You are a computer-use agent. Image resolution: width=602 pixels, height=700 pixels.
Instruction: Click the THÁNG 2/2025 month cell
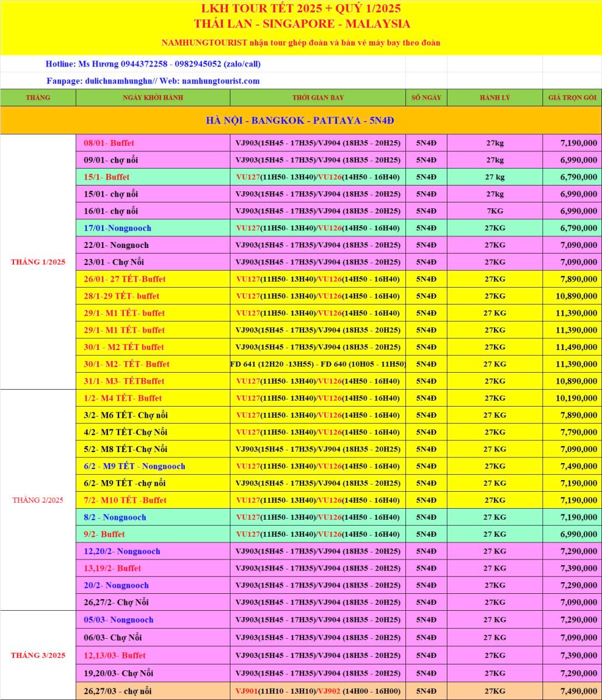38,500
